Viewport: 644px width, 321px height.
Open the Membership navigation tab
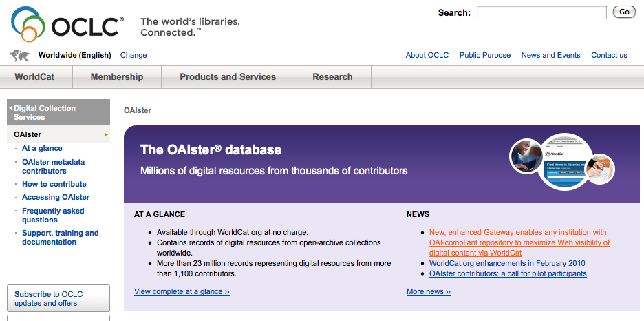[x=117, y=77]
